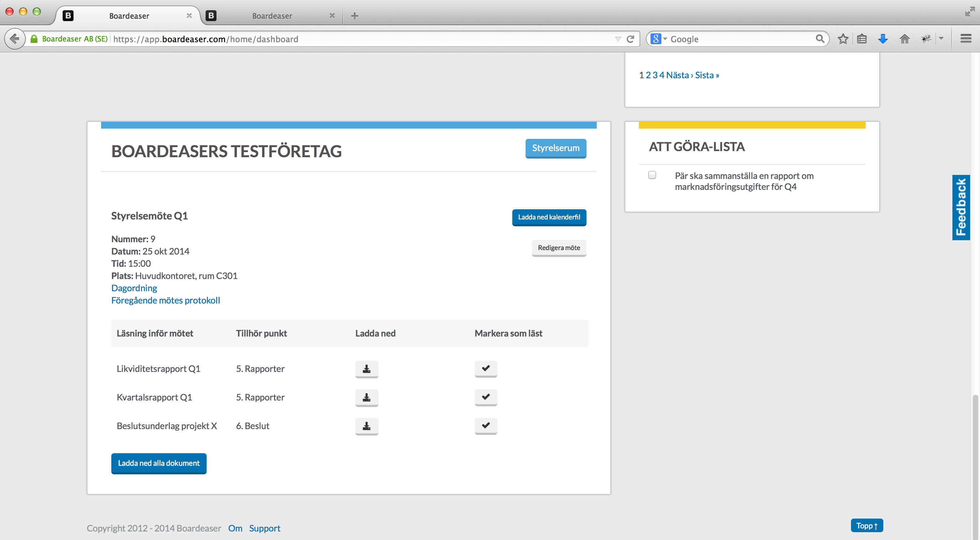
Task: Open the browser hamburger menu
Action: [x=966, y=39]
